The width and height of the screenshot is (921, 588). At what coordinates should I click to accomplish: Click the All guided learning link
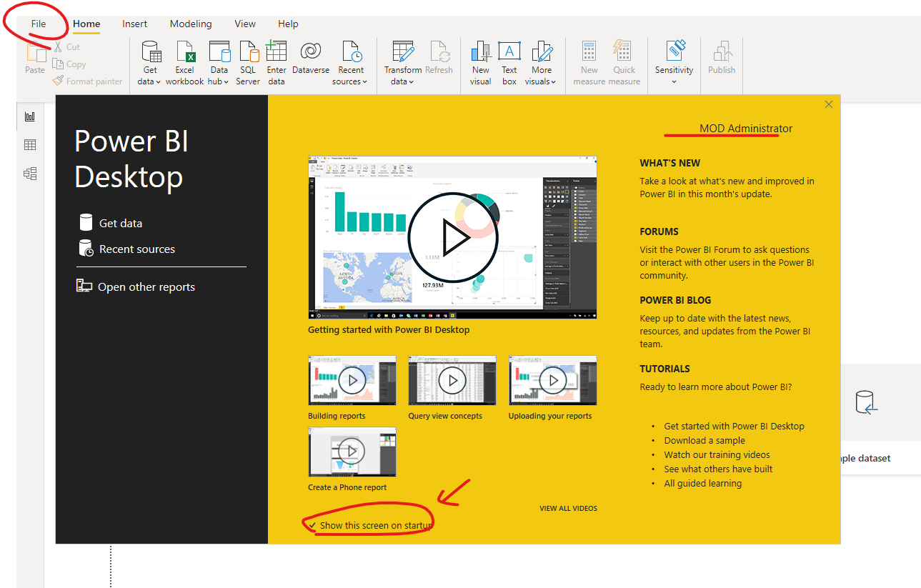(703, 483)
